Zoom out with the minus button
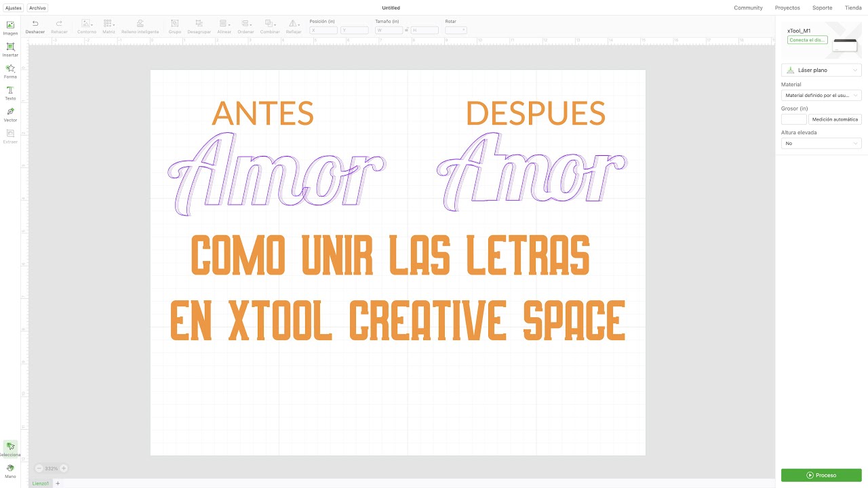 (38, 468)
